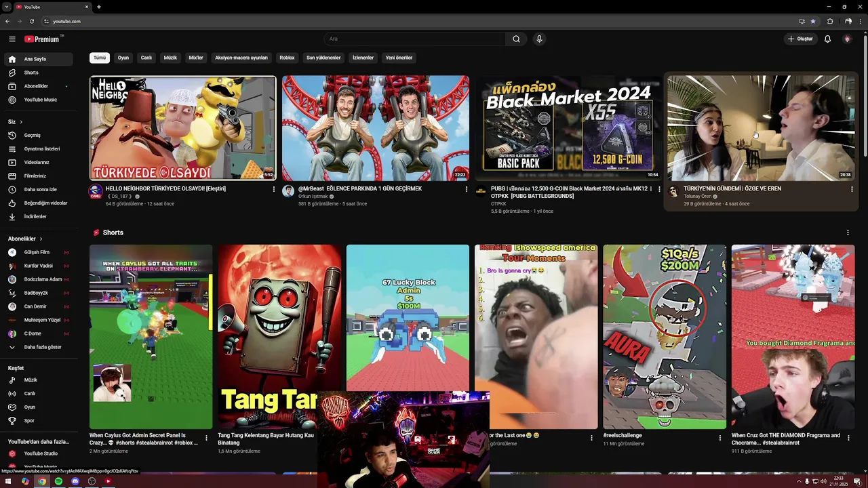
Task: Select the İzlenenler filter chip
Action: pyautogui.click(x=363, y=58)
